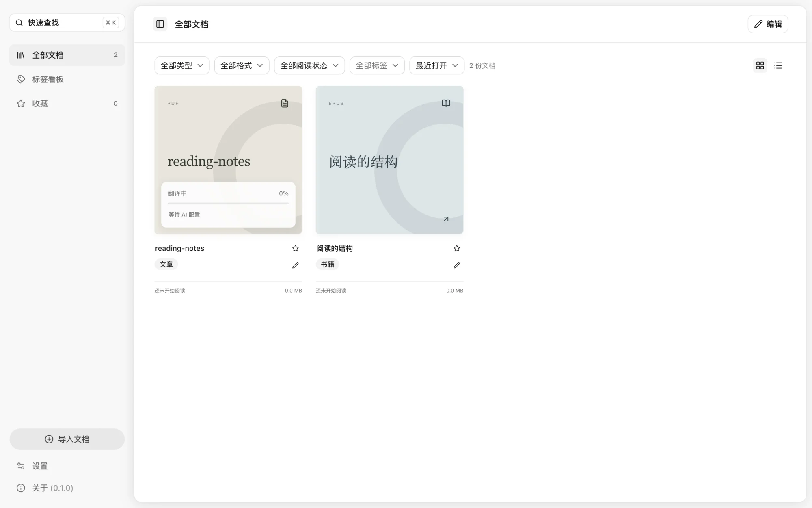This screenshot has width=812, height=508.
Task: Open 关于 (0.1.0) info
Action: 67,488
